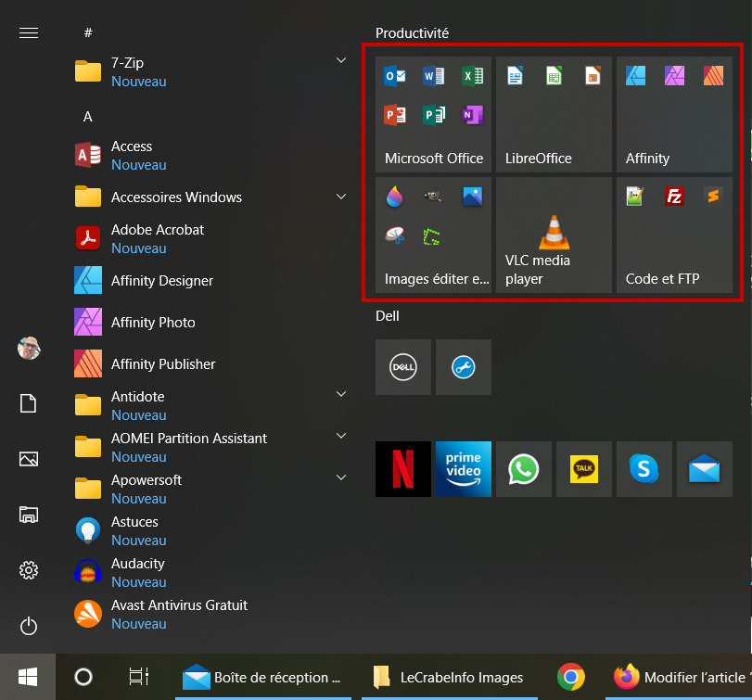
Task: Open the Prime Video tile
Action: tap(464, 469)
